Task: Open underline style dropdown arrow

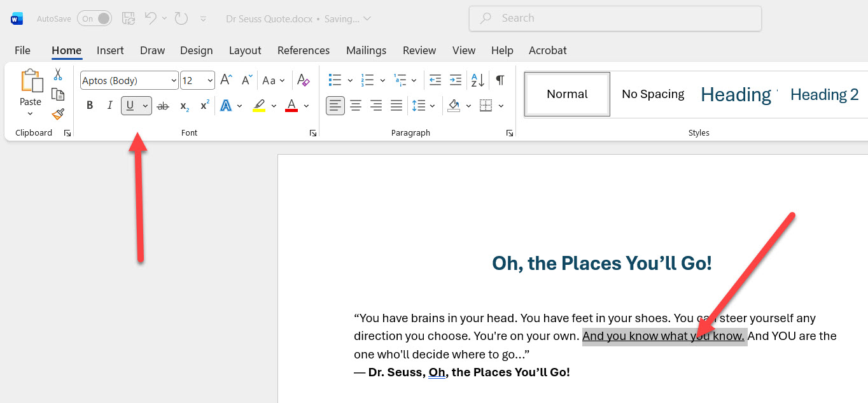Action: click(x=146, y=106)
